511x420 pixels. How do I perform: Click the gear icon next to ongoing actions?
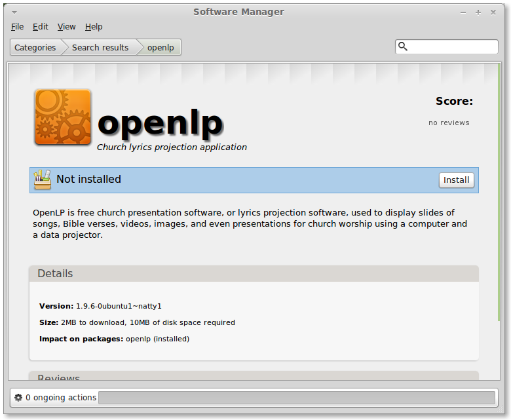pos(18,398)
